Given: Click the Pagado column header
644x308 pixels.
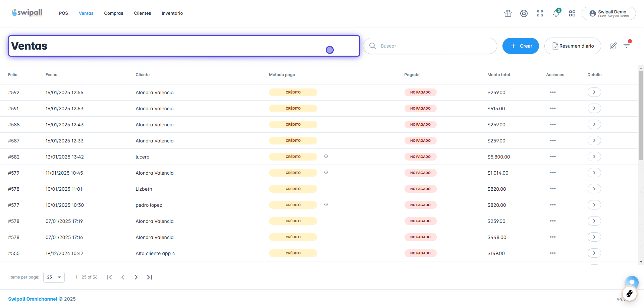Looking at the screenshot, I should tap(412, 75).
